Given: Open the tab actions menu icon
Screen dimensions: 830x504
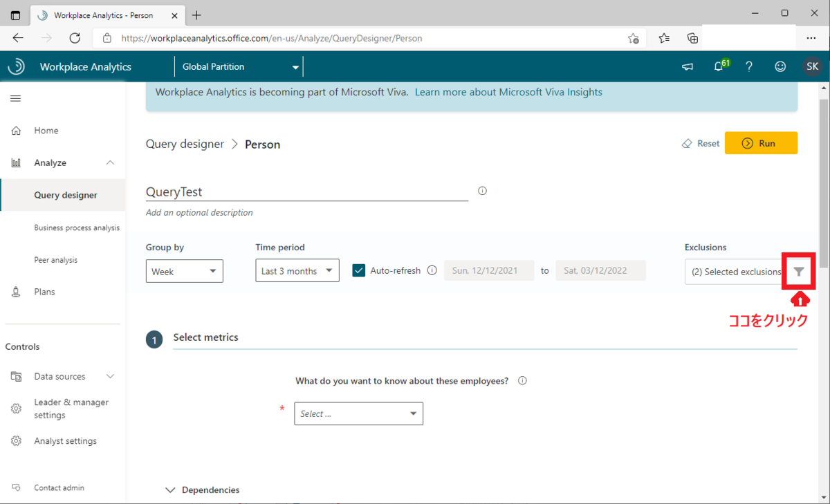Looking at the screenshot, I should click(x=15, y=15).
